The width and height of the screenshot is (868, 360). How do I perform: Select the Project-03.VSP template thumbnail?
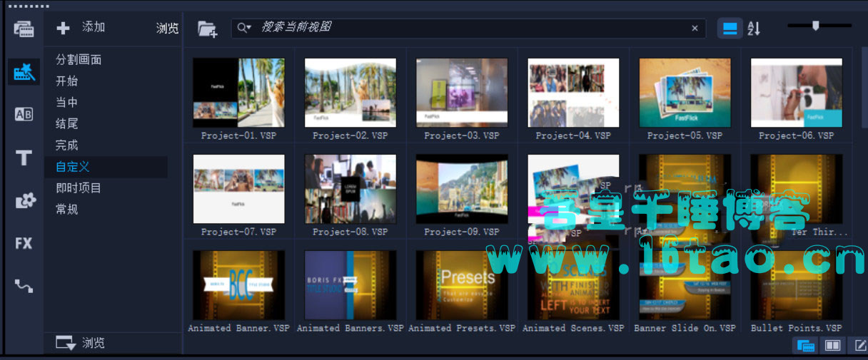tap(462, 93)
